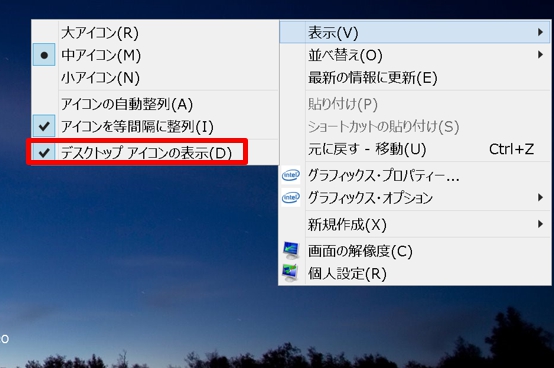Choose 最新の情報に更新(E)
The image size is (554, 368).
(415, 77)
